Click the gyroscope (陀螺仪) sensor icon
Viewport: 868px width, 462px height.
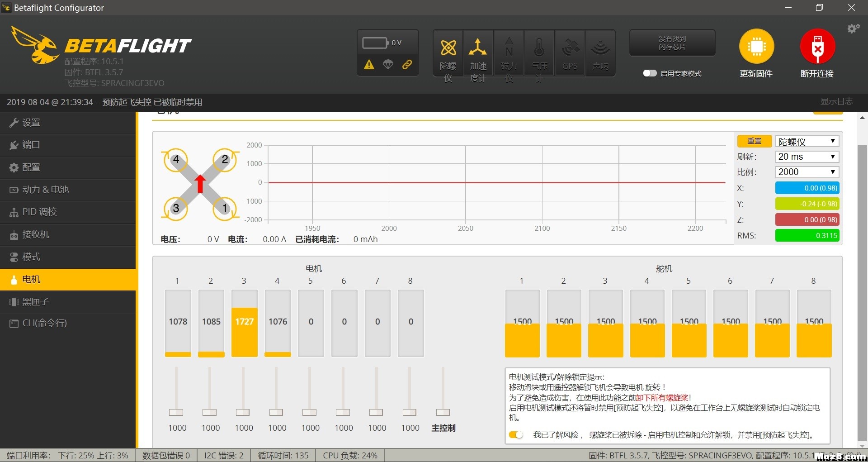(448, 54)
